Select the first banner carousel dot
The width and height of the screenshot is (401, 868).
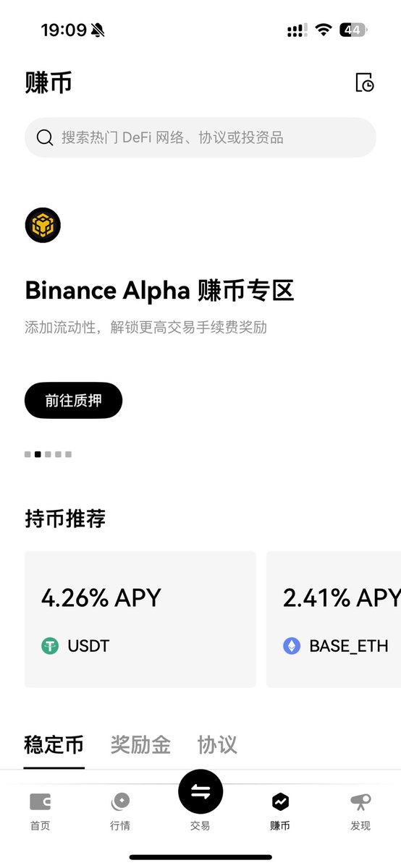pos(28,454)
